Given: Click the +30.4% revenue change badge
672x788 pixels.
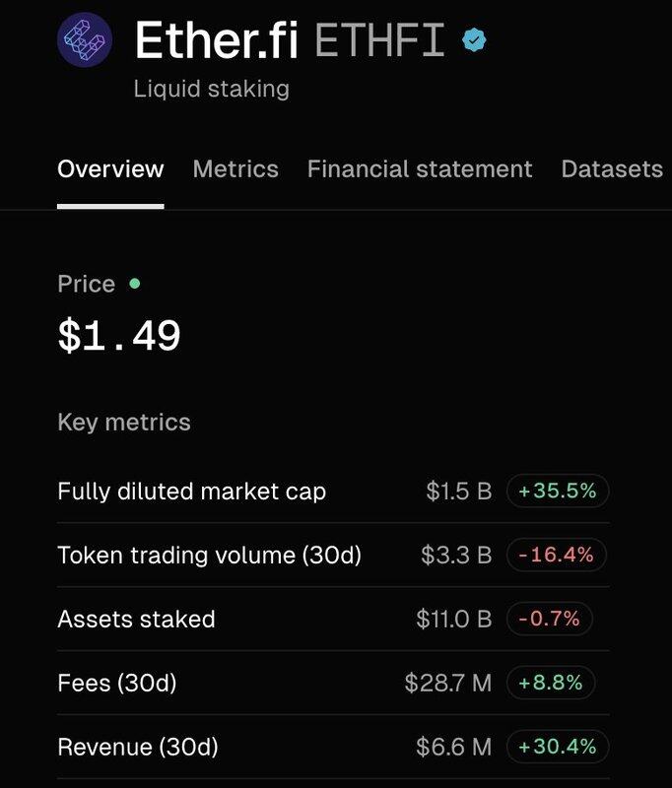Looking at the screenshot, I should pyautogui.click(x=558, y=747).
